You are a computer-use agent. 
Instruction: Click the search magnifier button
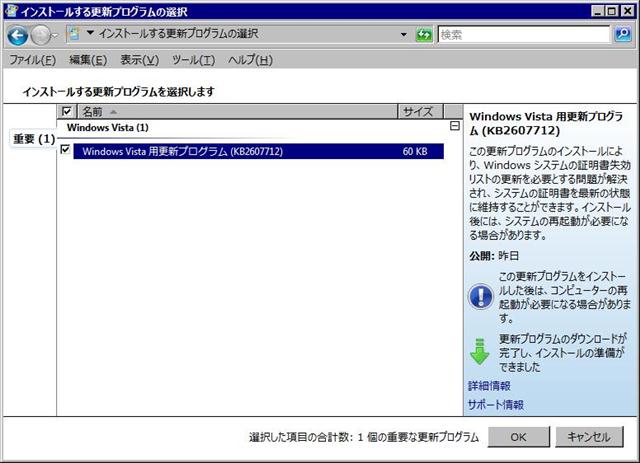[623, 34]
